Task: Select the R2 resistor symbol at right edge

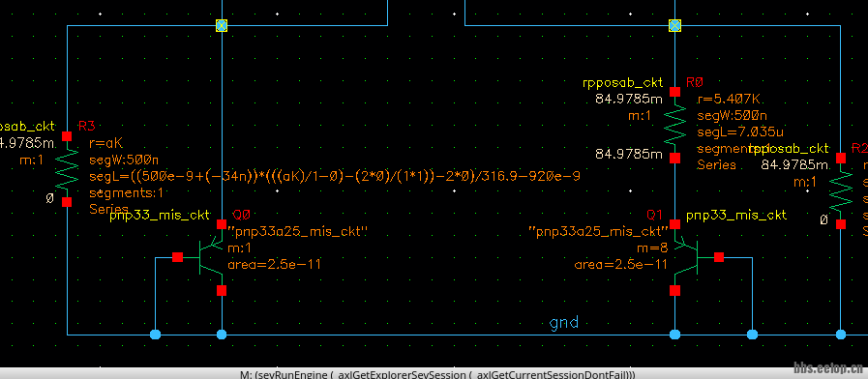Action: click(841, 190)
